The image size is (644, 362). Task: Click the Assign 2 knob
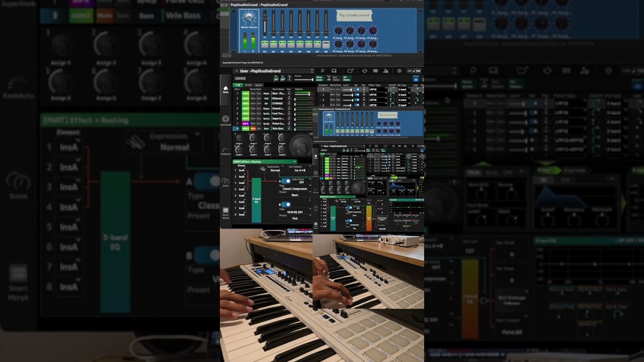pos(253,138)
